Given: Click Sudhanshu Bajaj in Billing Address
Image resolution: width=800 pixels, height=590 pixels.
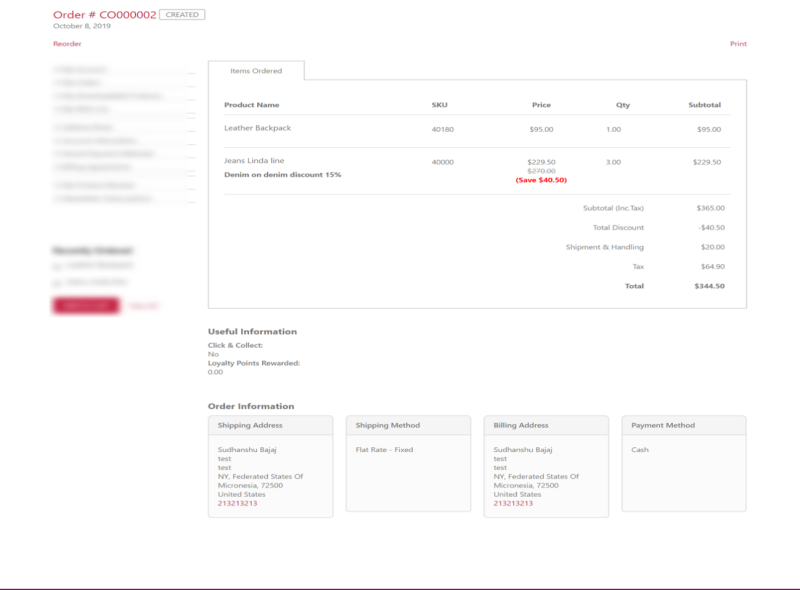Looking at the screenshot, I should tap(522, 450).
